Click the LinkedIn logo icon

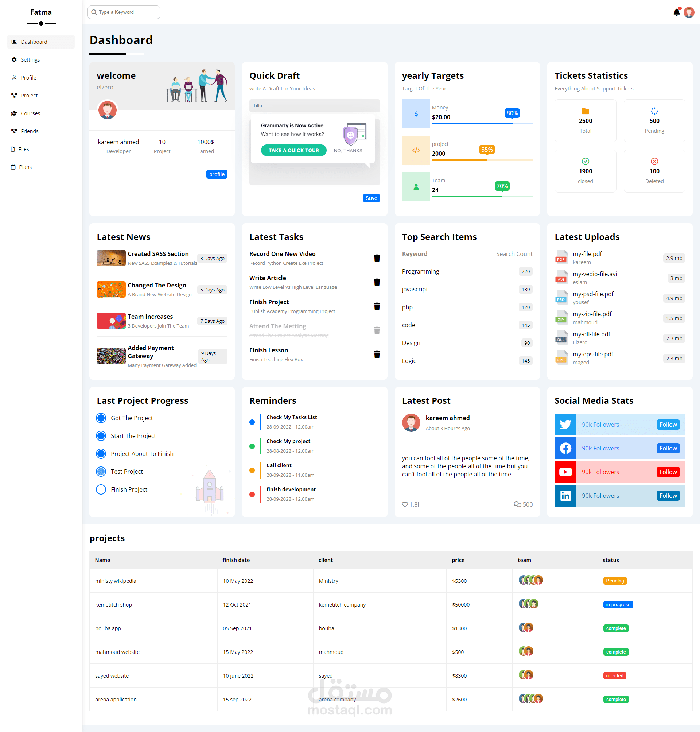pos(565,496)
